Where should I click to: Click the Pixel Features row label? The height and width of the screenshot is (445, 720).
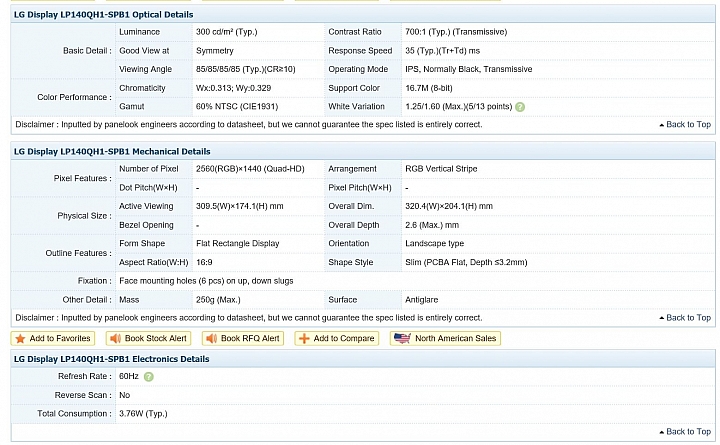(83, 179)
